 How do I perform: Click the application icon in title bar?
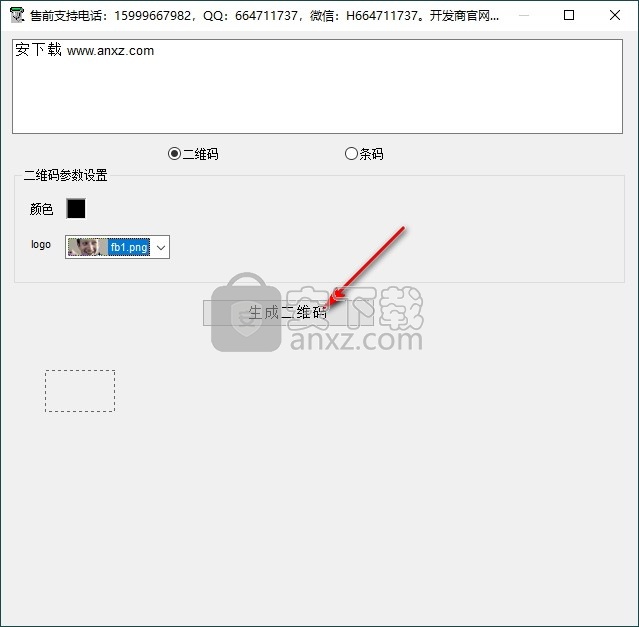click(17, 15)
